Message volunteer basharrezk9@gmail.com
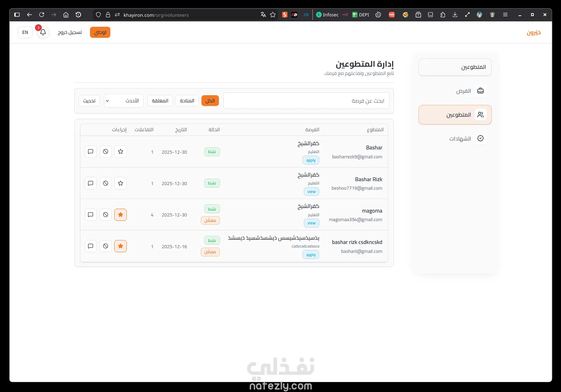Image resolution: width=561 pixels, height=392 pixels. click(x=91, y=152)
